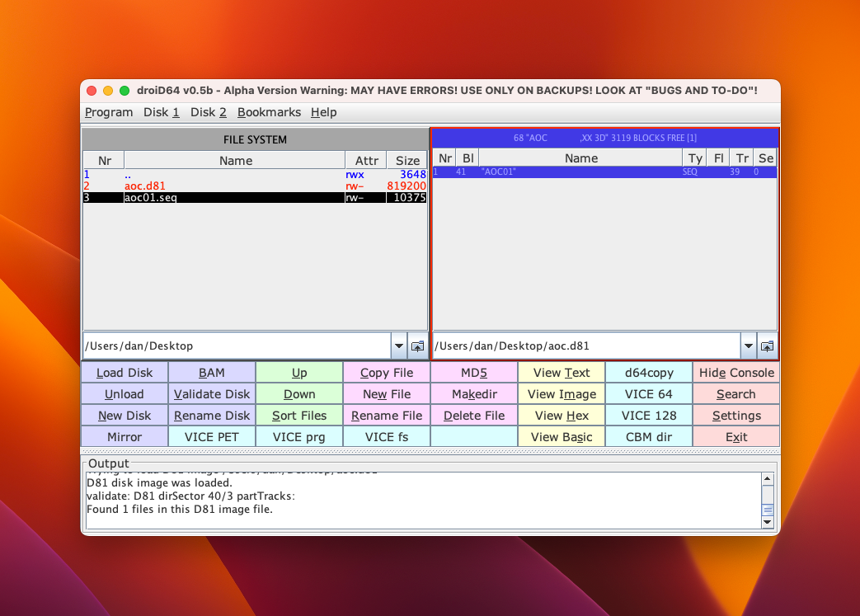Sort file list by Size column header
860x616 pixels.
coord(407,161)
